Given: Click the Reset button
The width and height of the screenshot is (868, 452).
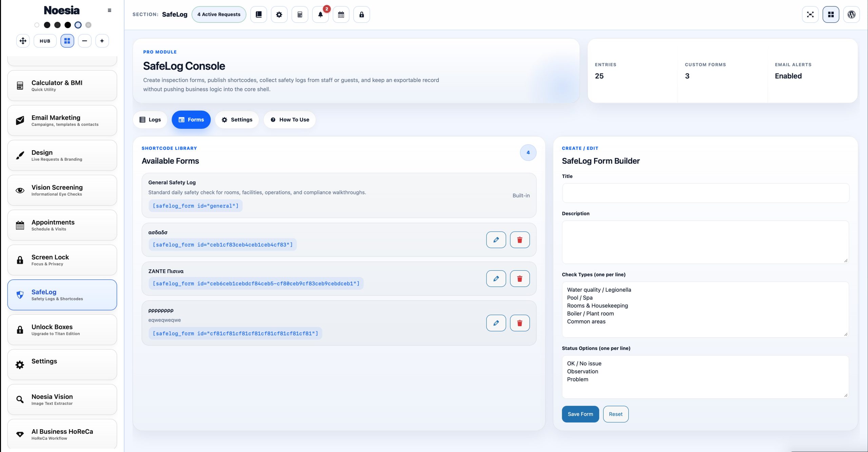Looking at the screenshot, I should click(616, 414).
